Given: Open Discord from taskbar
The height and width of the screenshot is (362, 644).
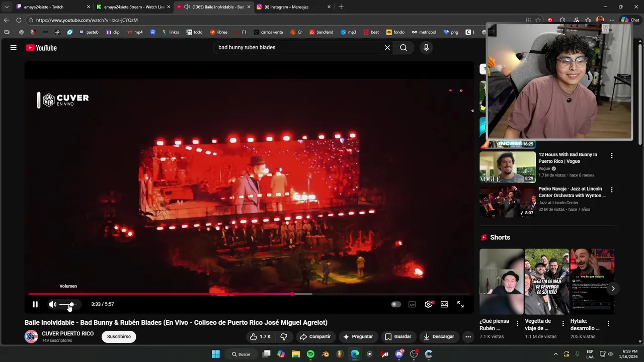Looking at the screenshot, I should pos(399,354).
